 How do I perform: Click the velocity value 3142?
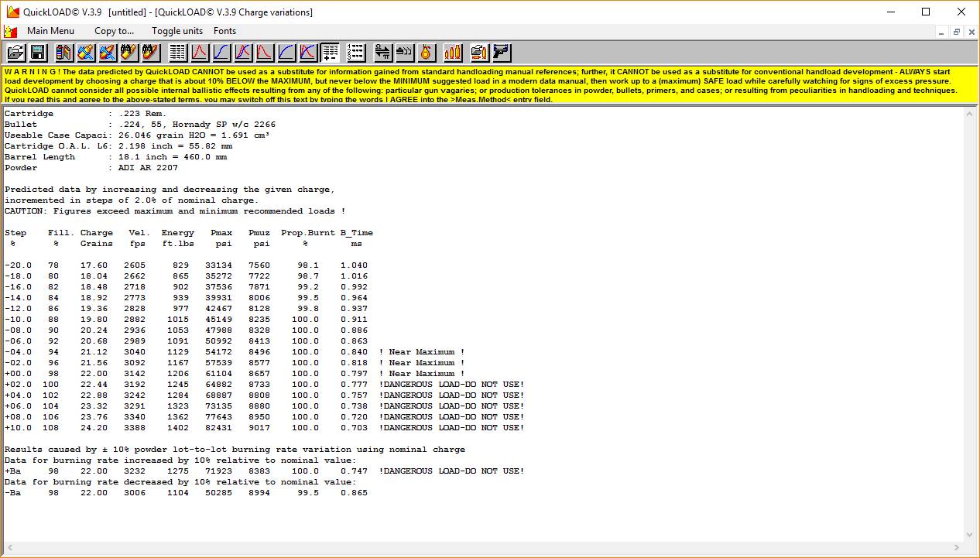click(x=135, y=374)
